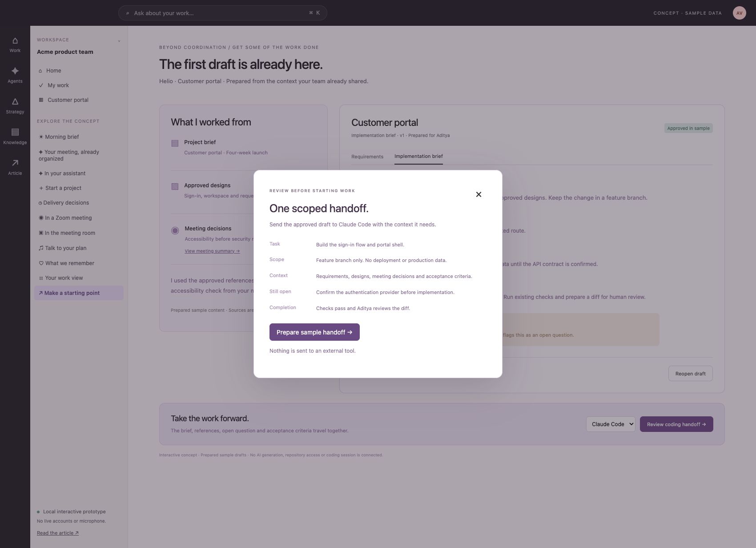Click the Approved in sample badge
The height and width of the screenshot is (548, 756).
(688, 128)
